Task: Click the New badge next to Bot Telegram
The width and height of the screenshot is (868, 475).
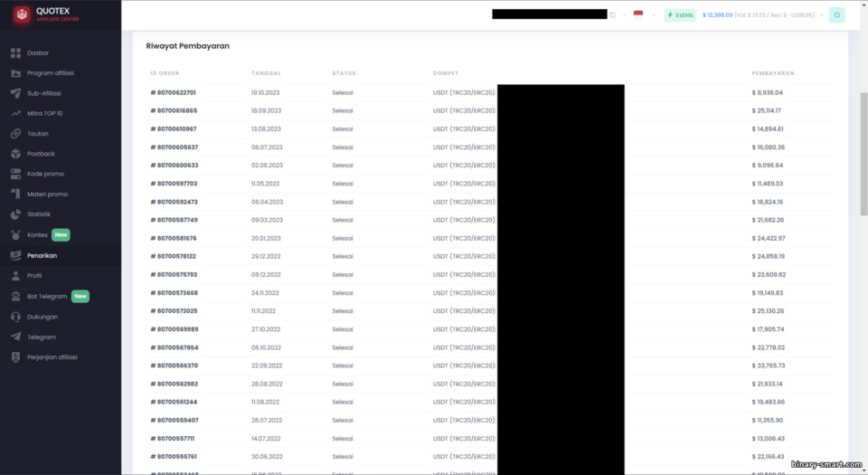Action: click(80, 296)
